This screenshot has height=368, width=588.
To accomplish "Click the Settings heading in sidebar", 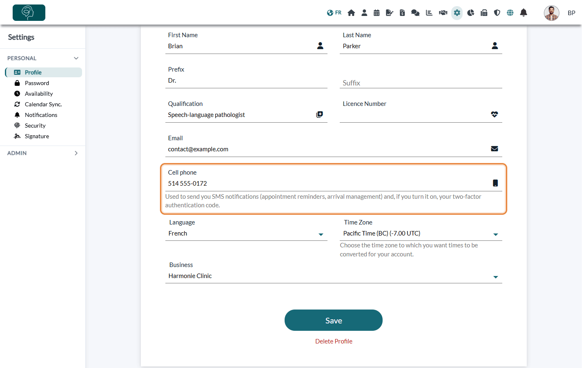I will pyautogui.click(x=21, y=37).
